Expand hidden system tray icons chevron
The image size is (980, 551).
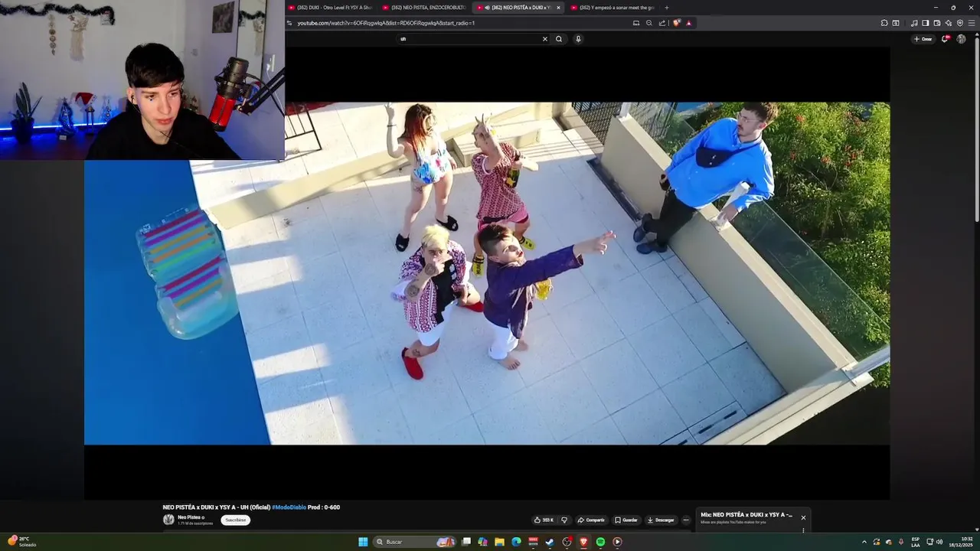(x=864, y=542)
